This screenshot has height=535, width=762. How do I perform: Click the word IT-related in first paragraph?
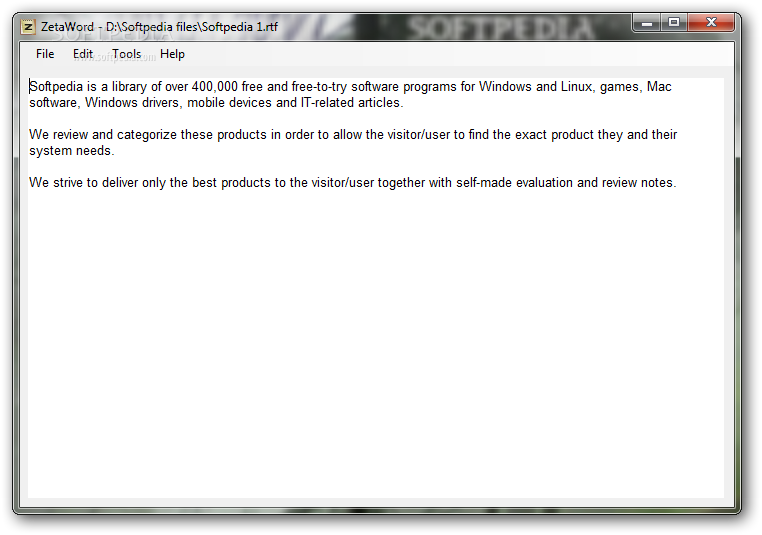coord(327,103)
